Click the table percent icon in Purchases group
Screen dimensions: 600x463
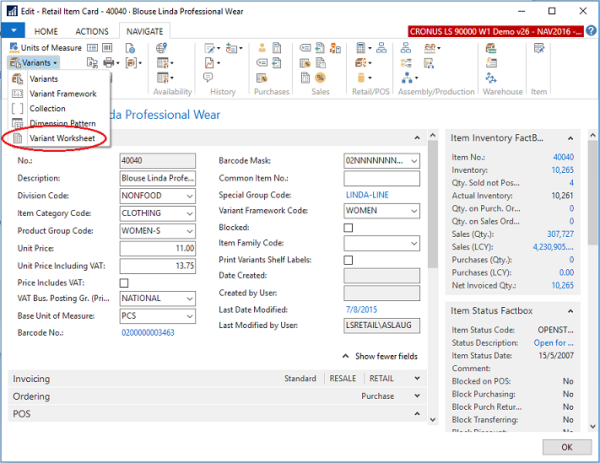(262, 78)
